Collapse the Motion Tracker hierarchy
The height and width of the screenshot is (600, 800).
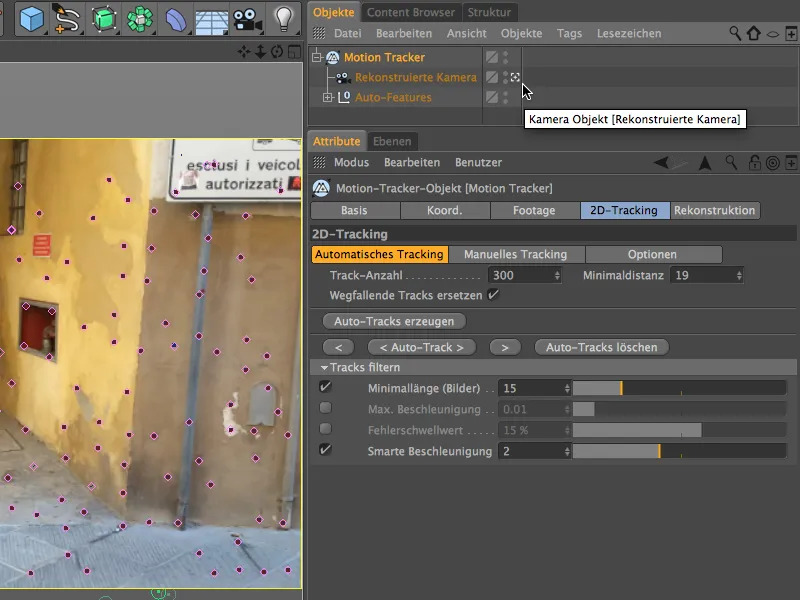315,57
